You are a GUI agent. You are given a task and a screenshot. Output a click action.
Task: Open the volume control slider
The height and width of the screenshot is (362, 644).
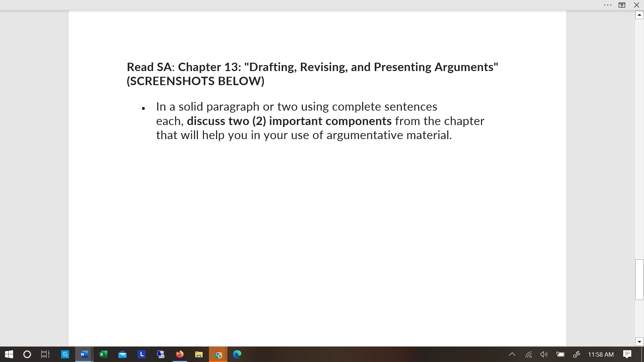click(x=544, y=354)
